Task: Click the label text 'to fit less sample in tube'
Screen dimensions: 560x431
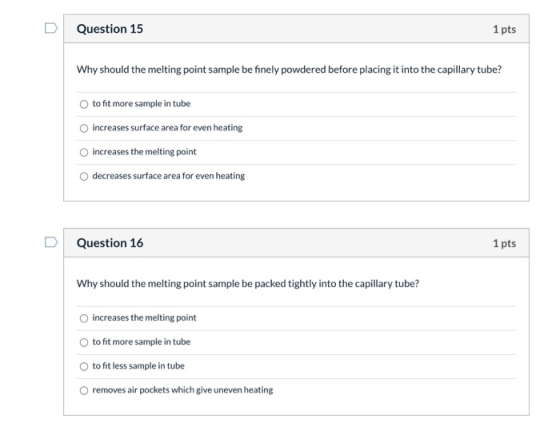Action: click(139, 366)
